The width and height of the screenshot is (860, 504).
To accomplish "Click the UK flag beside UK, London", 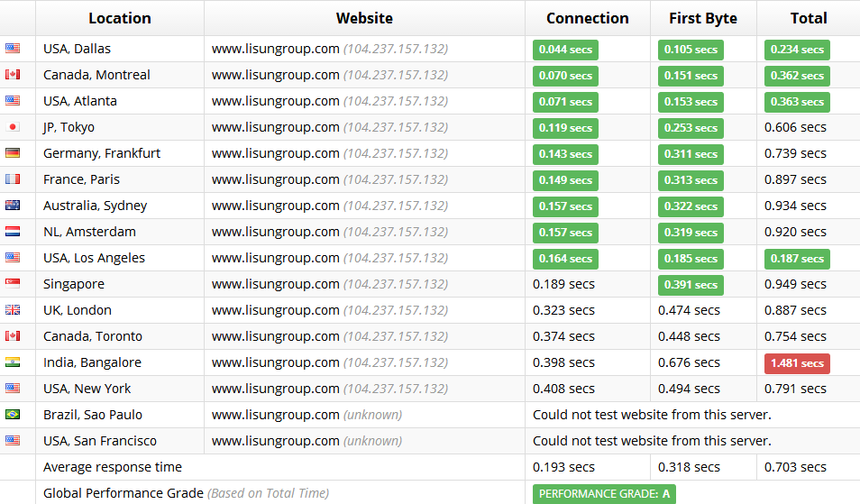I will click(x=13, y=310).
